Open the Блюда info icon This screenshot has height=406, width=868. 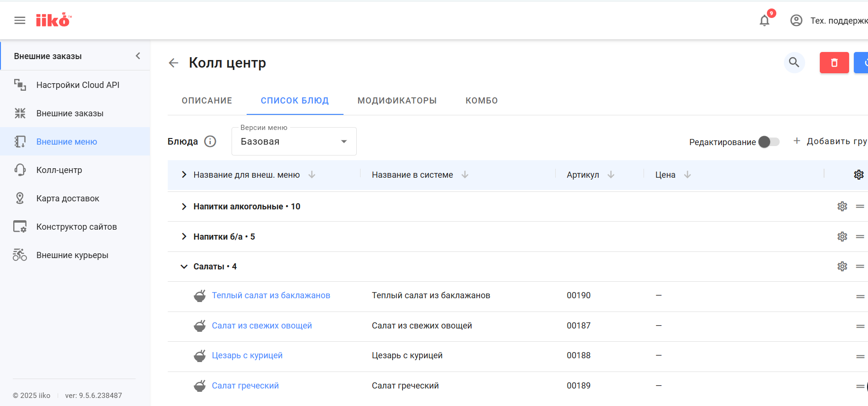pos(210,141)
